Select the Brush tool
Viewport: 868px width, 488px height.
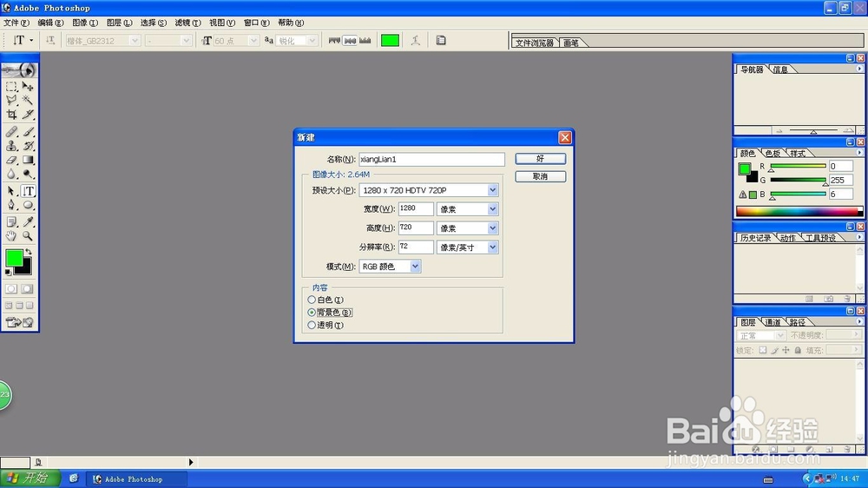[x=28, y=132]
